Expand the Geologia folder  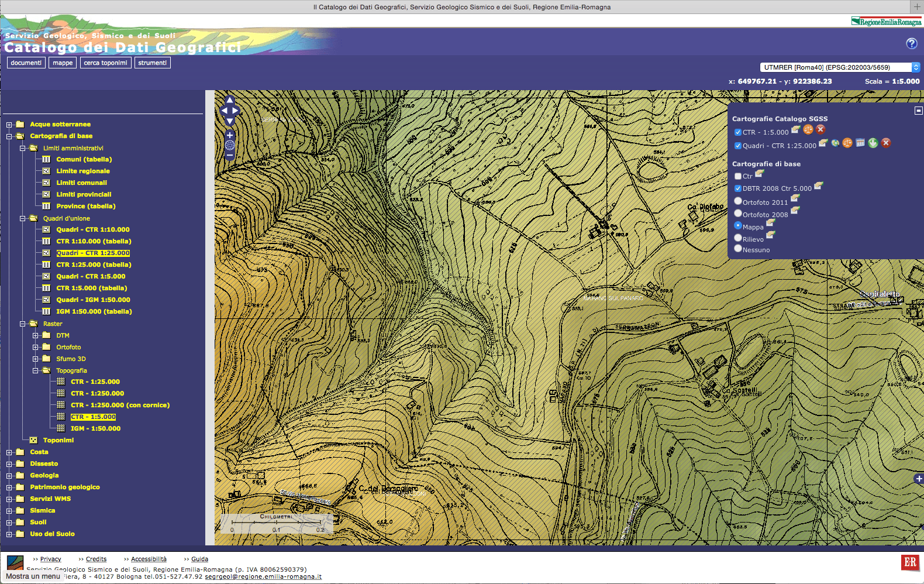(x=9, y=476)
